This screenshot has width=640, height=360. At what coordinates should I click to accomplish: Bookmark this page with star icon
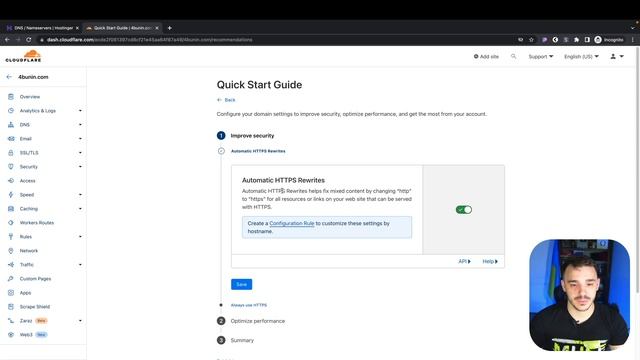tap(531, 40)
